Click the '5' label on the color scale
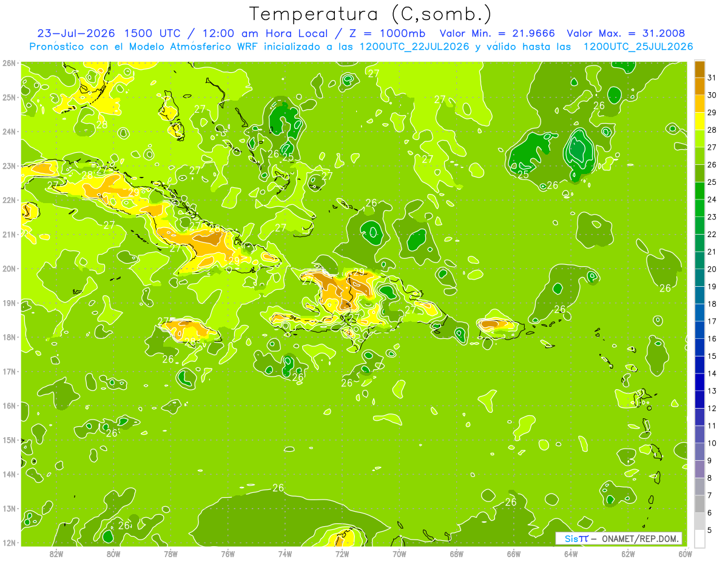This screenshot has width=728, height=562. coord(710,530)
